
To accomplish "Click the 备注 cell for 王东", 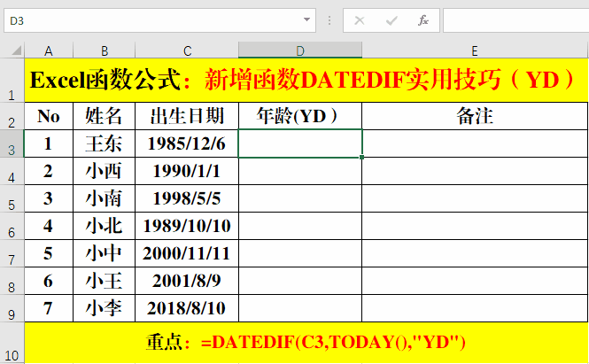I will (475, 143).
